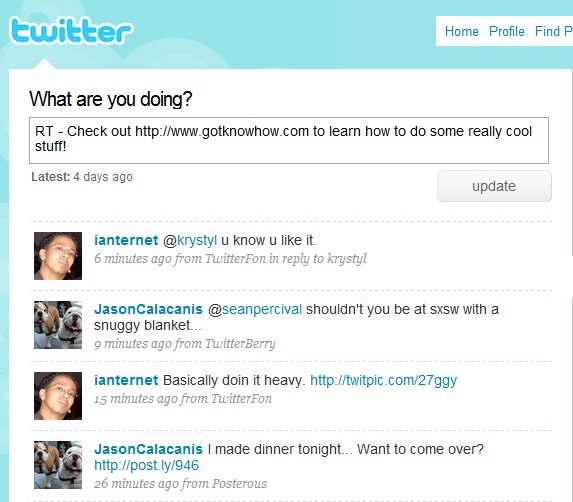Click the Posterous source link
573x502 pixels.
click(239, 484)
